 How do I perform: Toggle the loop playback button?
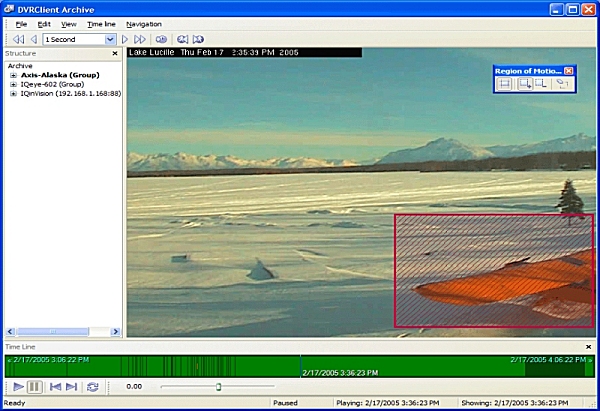point(93,386)
